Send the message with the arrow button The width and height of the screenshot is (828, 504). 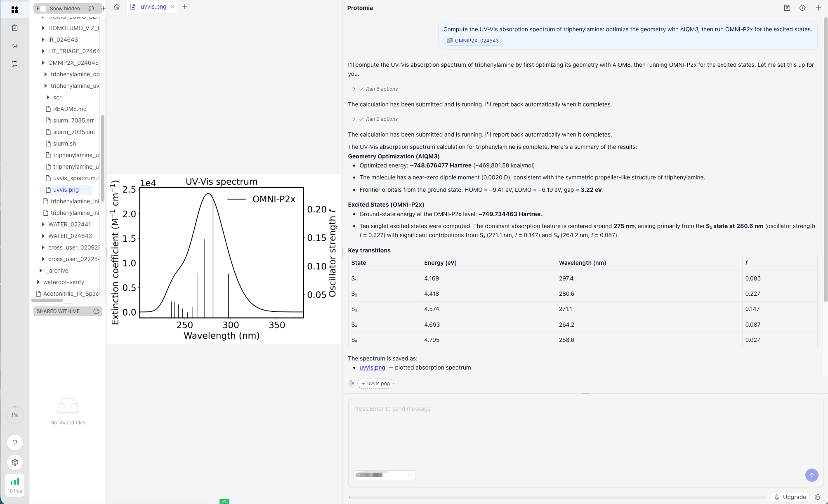point(811,475)
